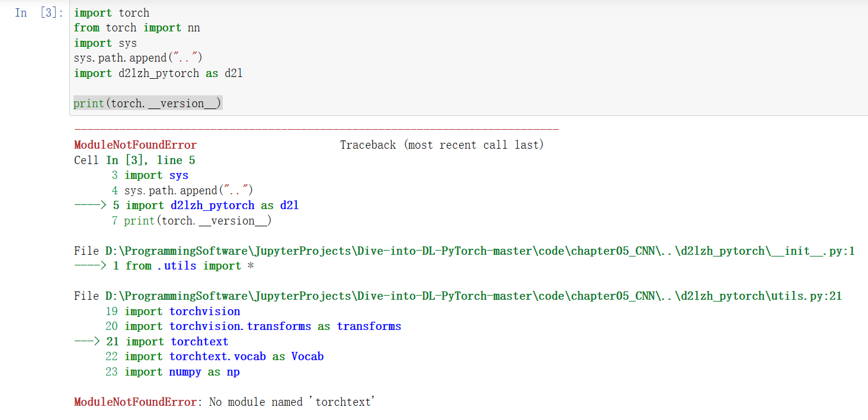
Task: Click the Traceback (most recent call last) text
Action: pos(441,144)
